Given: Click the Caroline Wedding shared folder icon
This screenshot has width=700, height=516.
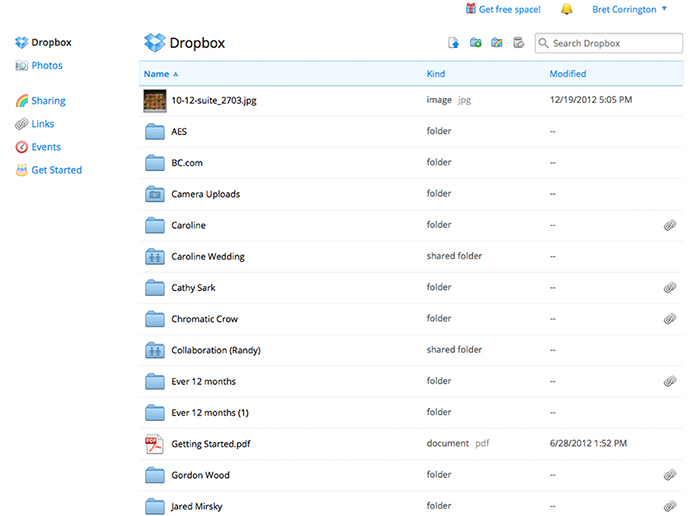Looking at the screenshot, I should tap(154, 257).
